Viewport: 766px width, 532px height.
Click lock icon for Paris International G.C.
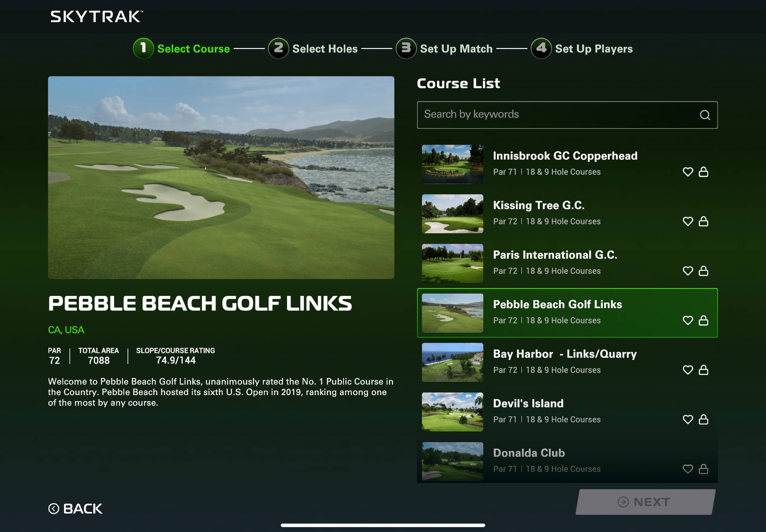703,271
